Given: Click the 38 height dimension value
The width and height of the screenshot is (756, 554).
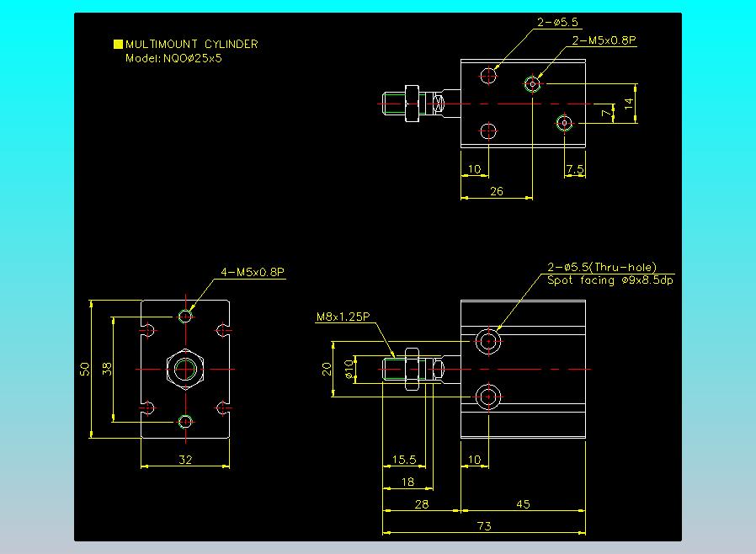Looking at the screenshot, I should [x=107, y=370].
